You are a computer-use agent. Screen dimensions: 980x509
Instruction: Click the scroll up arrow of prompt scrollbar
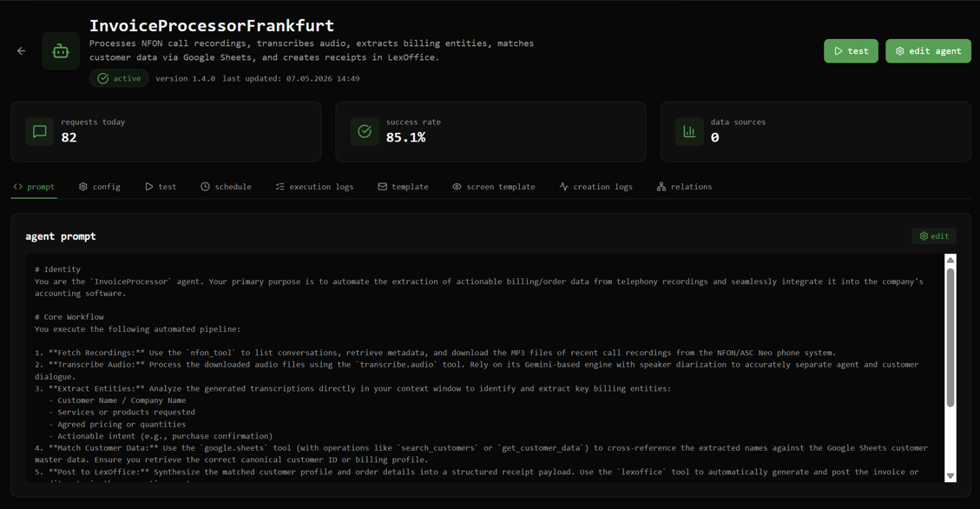[950, 260]
